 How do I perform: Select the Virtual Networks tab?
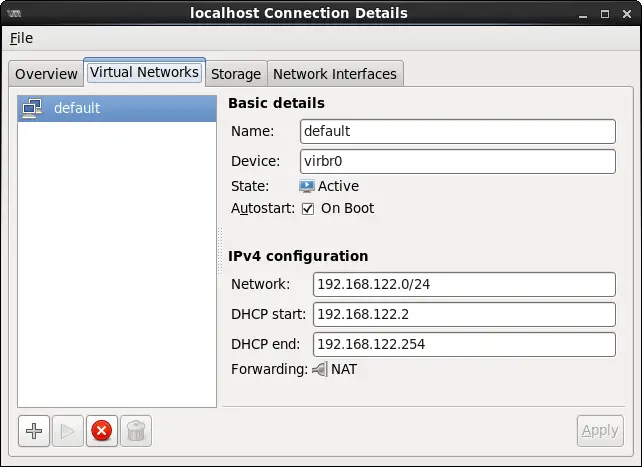[x=144, y=73]
